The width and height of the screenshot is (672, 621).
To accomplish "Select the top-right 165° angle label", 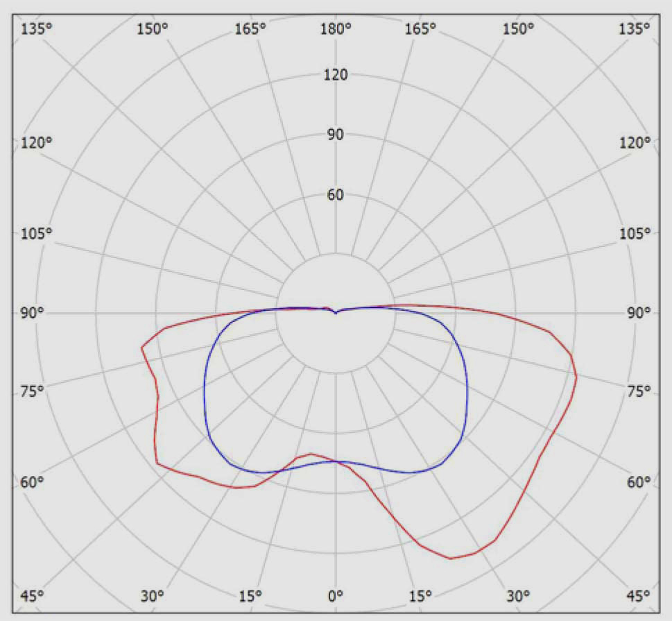I will click(x=422, y=28).
